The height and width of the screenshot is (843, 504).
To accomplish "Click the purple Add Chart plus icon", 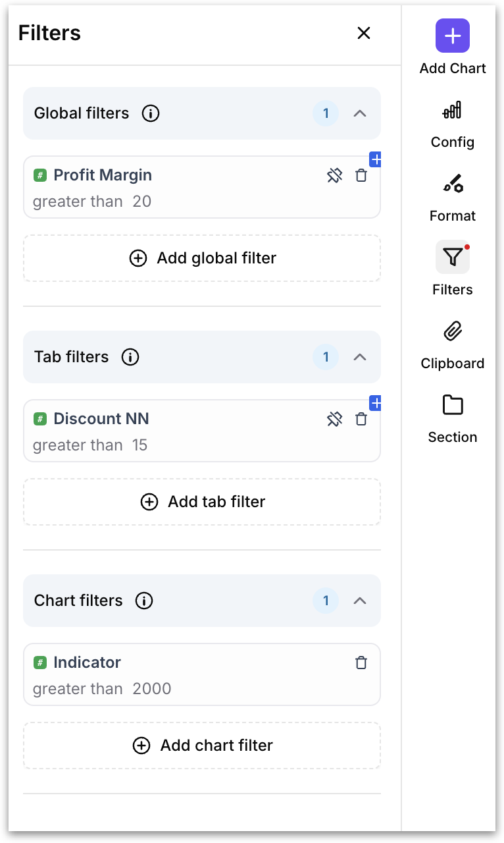I will click(453, 36).
